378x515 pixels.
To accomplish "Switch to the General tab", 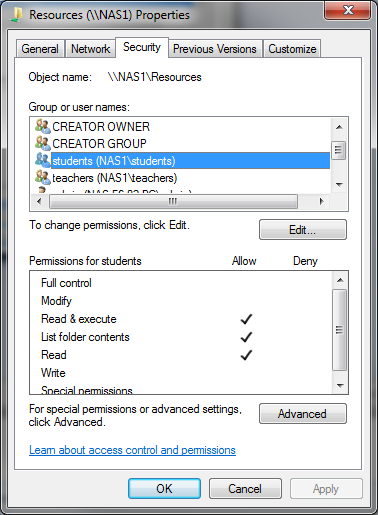I will click(40, 49).
